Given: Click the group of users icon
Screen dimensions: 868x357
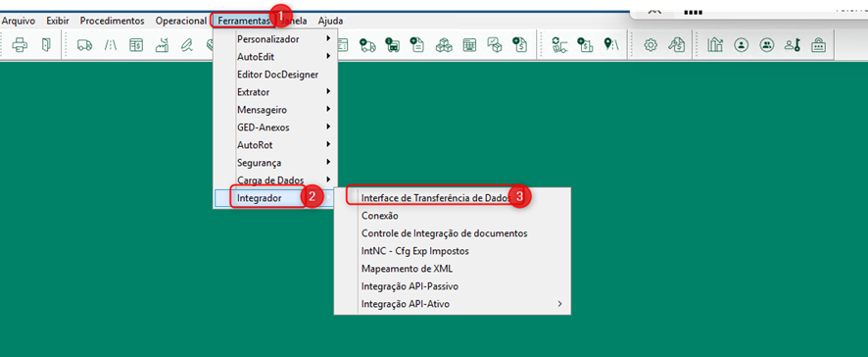Looking at the screenshot, I should pos(767,45).
